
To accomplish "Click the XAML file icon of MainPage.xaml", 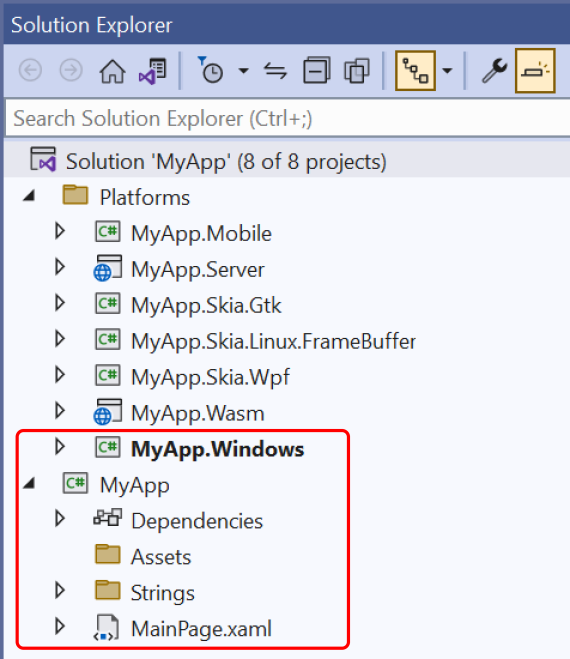I will (x=107, y=628).
